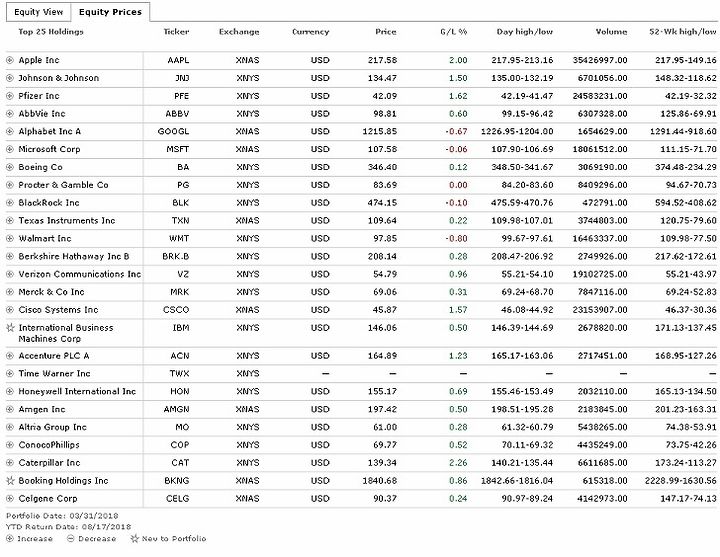Click the increase icon beside Merck & Co Inc

tap(10, 292)
